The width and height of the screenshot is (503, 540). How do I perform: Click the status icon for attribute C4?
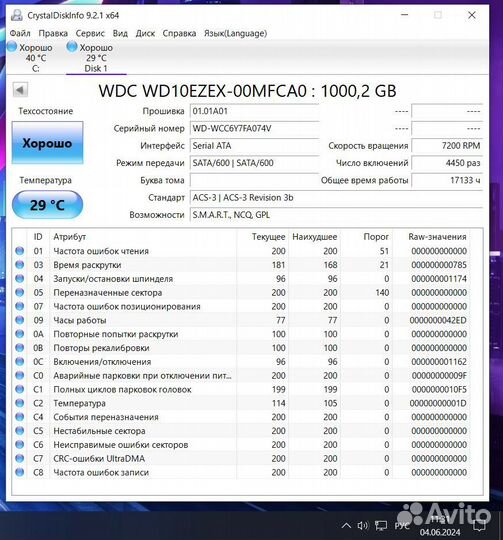20,417
